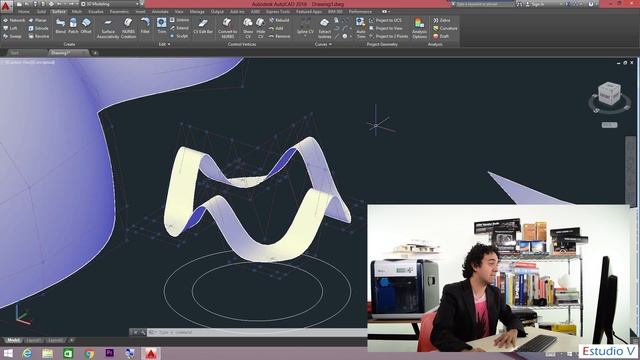Select the Revolve tool

coord(39,36)
